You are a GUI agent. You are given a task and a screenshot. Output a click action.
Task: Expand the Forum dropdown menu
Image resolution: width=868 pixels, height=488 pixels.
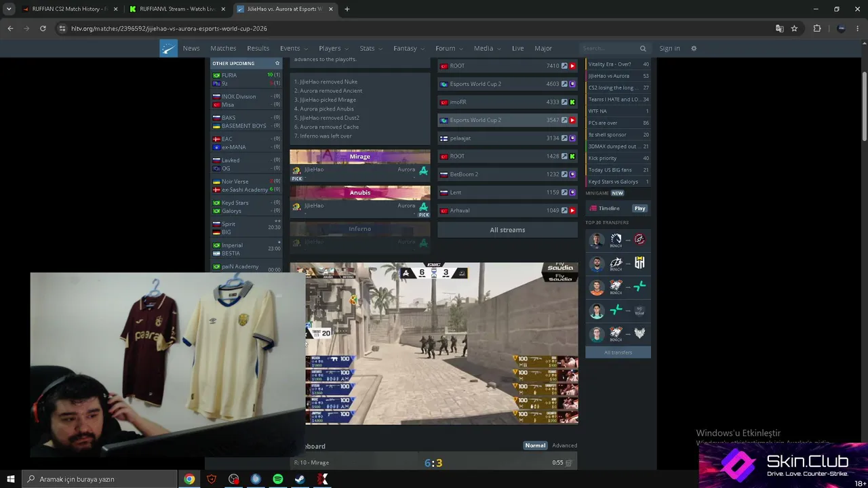pyautogui.click(x=449, y=49)
